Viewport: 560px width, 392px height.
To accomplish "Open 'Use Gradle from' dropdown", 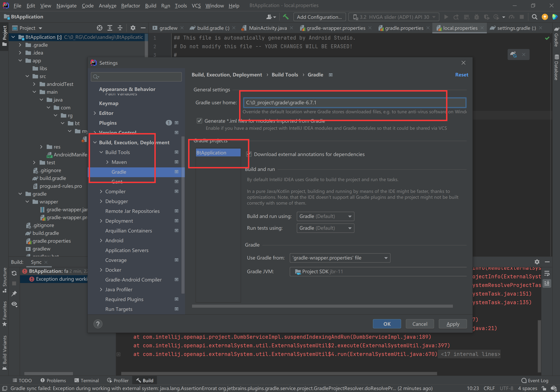I will coord(340,258).
